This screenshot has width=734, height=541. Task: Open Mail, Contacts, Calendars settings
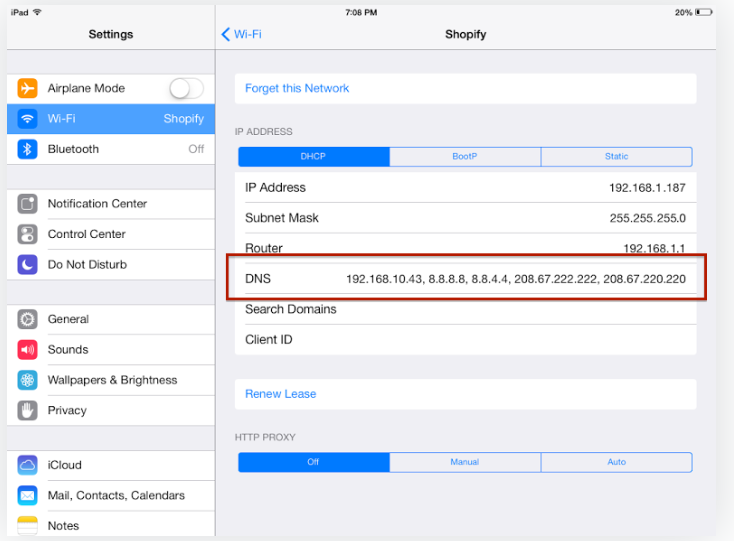click(x=111, y=496)
